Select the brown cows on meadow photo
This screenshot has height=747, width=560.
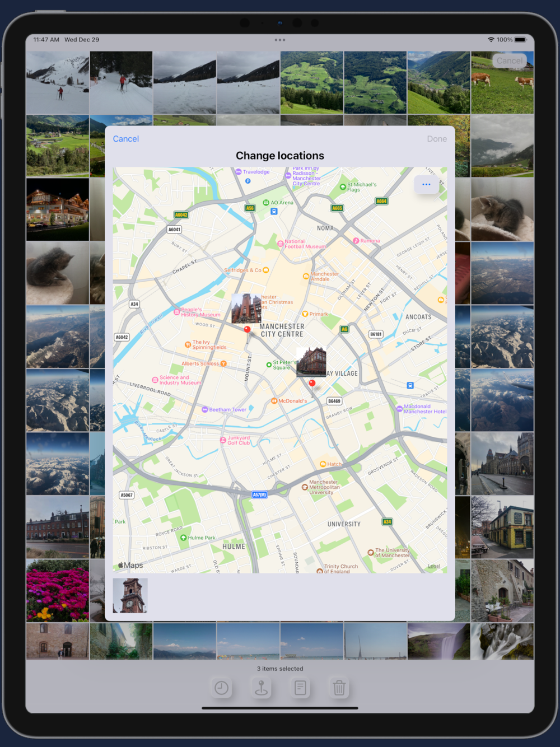click(x=502, y=83)
